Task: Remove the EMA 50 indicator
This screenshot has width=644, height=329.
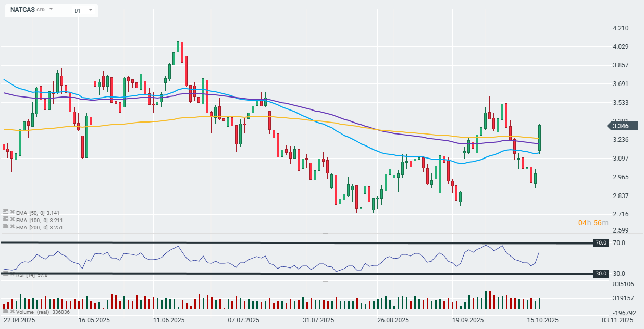Action: pyautogui.click(x=12, y=213)
